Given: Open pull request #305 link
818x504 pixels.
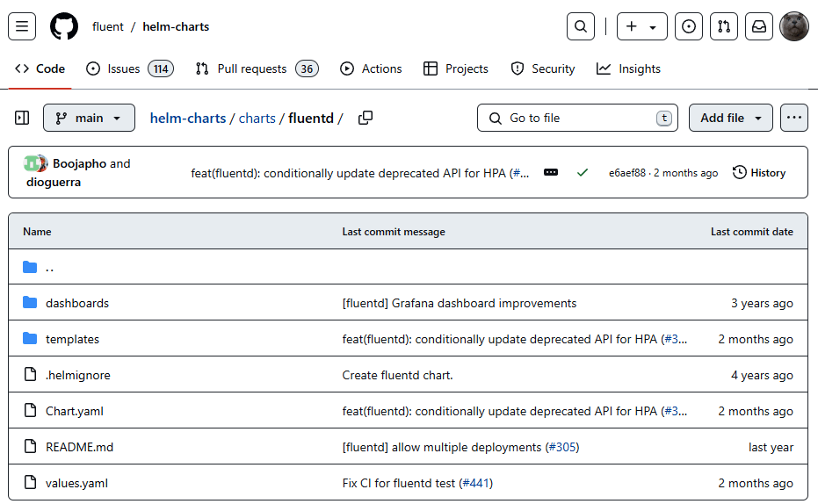Looking at the screenshot, I should coord(561,447).
